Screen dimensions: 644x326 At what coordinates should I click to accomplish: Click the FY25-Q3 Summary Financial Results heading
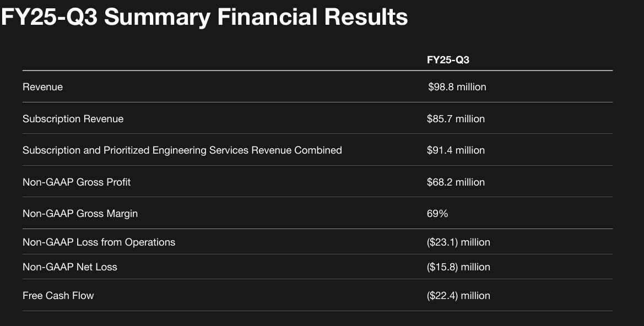[204, 17]
